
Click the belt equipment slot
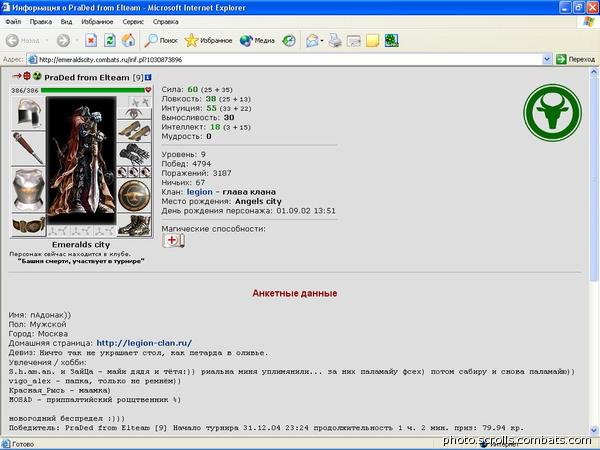coord(28,225)
